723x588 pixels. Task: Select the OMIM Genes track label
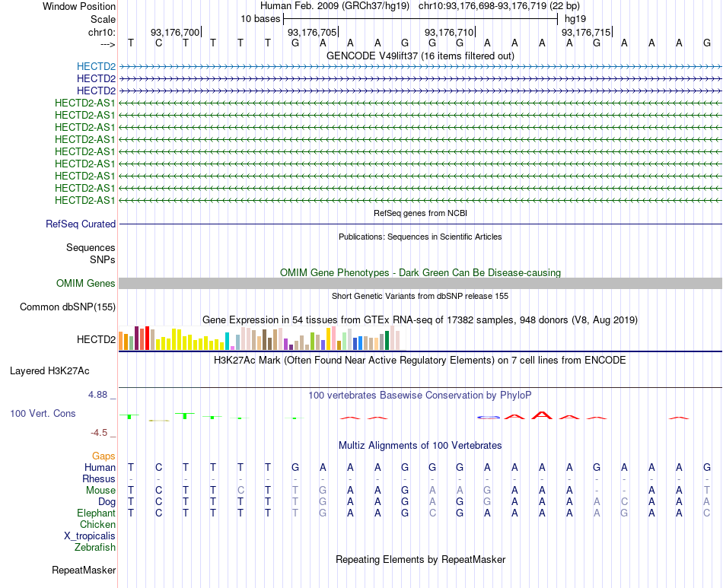86,284
